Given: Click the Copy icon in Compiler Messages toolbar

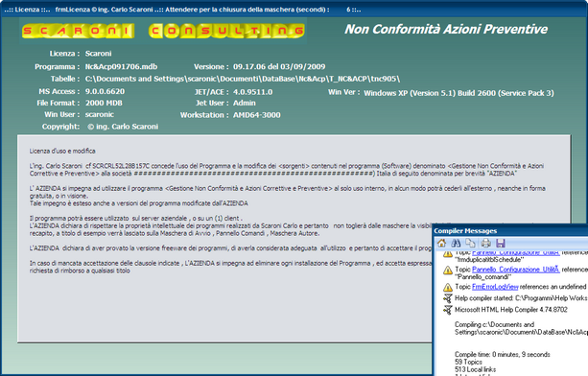Looking at the screenshot, I should (x=470, y=244).
